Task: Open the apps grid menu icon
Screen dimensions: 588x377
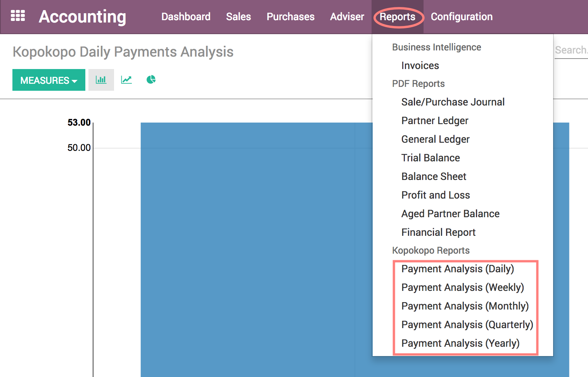Action: [x=18, y=16]
